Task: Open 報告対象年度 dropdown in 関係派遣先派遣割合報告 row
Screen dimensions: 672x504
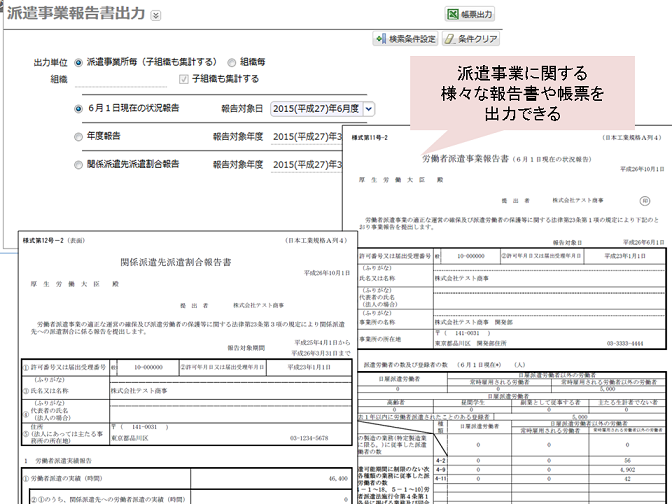Action: pyautogui.click(x=307, y=165)
